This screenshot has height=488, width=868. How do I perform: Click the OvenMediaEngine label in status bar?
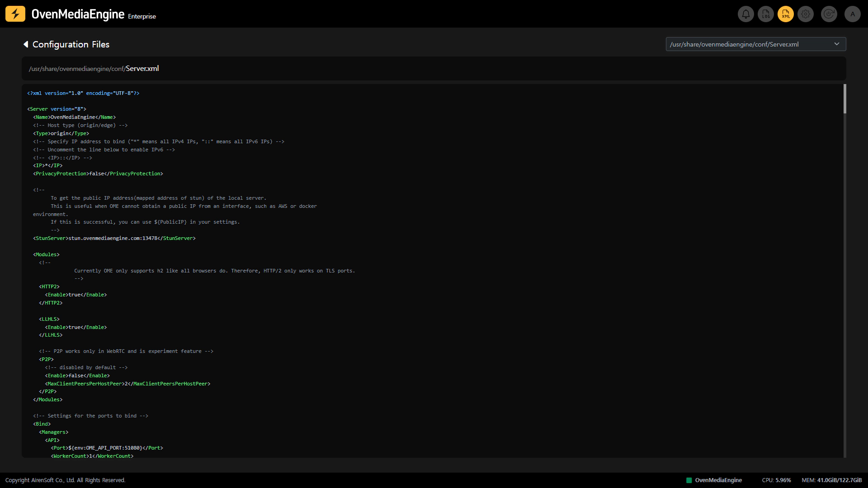[718, 480]
